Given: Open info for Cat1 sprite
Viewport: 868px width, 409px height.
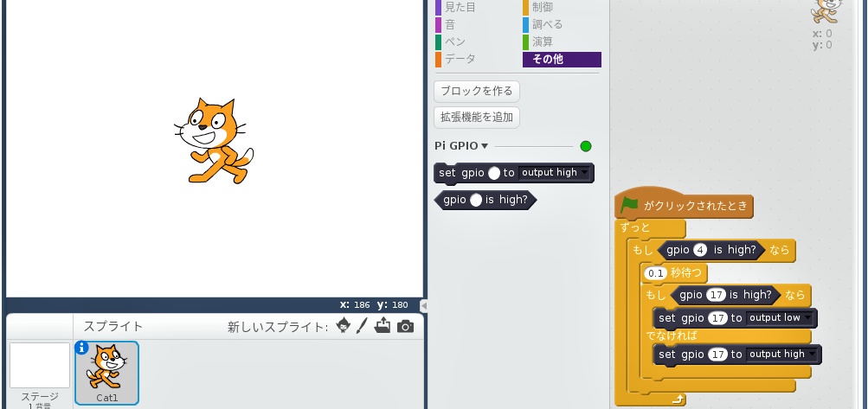Looking at the screenshot, I should click(x=81, y=347).
